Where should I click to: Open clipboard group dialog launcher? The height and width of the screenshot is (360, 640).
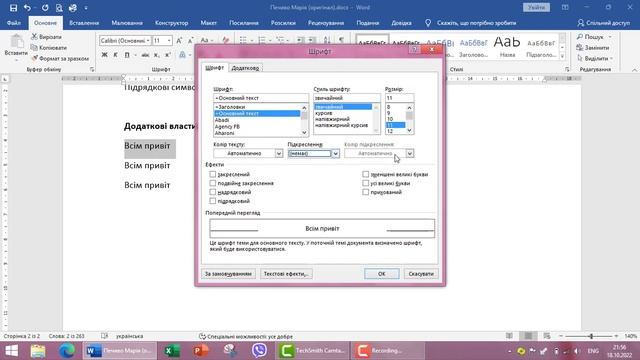(92, 69)
